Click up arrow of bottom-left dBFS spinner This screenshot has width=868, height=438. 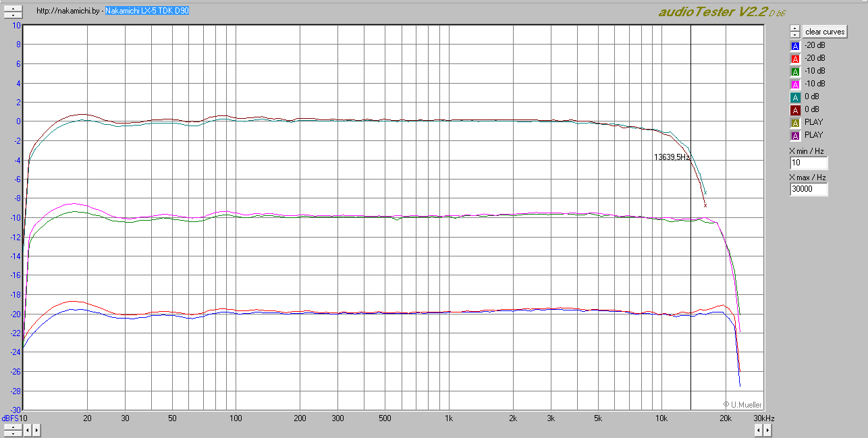click(x=12, y=427)
